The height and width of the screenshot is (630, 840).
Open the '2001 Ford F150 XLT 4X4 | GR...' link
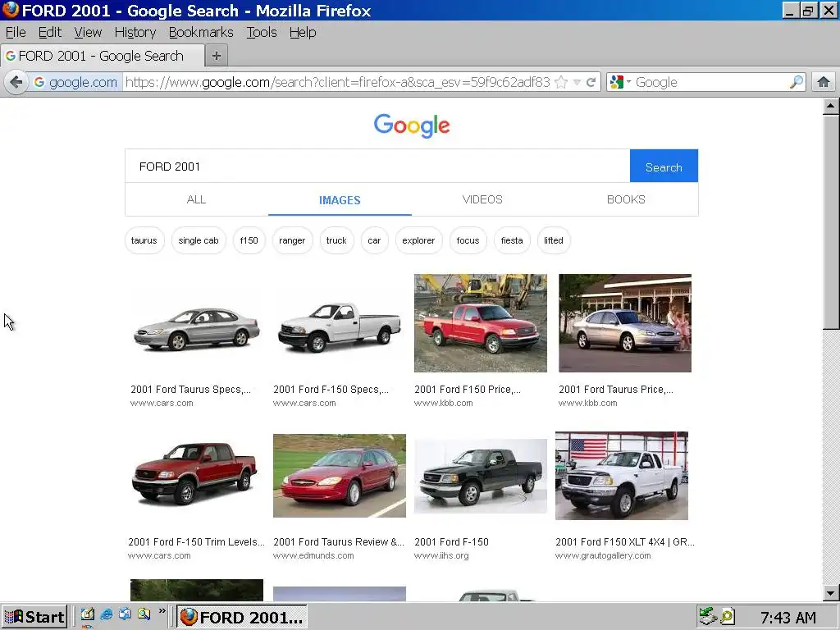(624, 542)
